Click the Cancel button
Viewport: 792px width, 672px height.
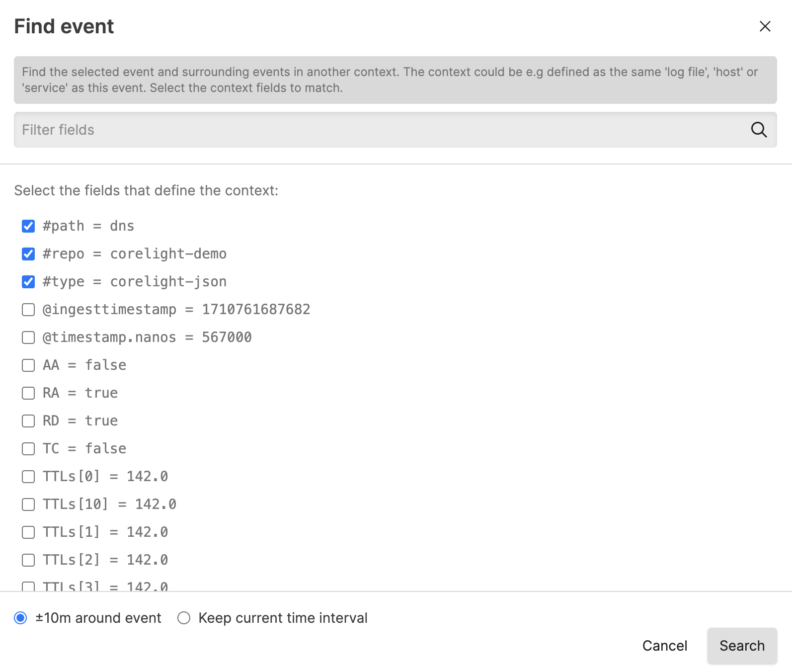(664, 646)
